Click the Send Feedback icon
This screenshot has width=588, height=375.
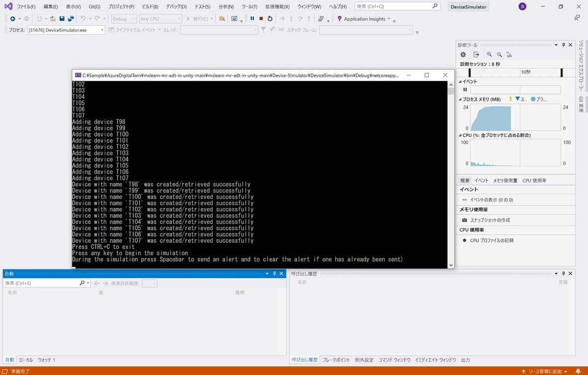577,18
